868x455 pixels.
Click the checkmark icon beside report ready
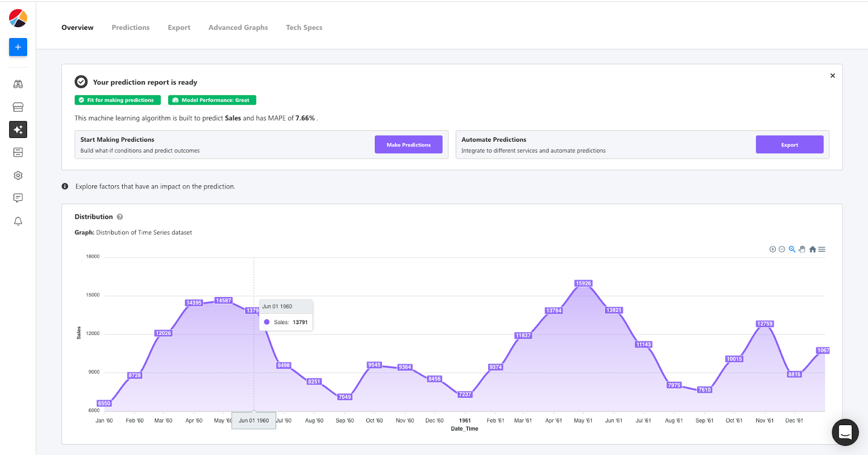(81, 82)
